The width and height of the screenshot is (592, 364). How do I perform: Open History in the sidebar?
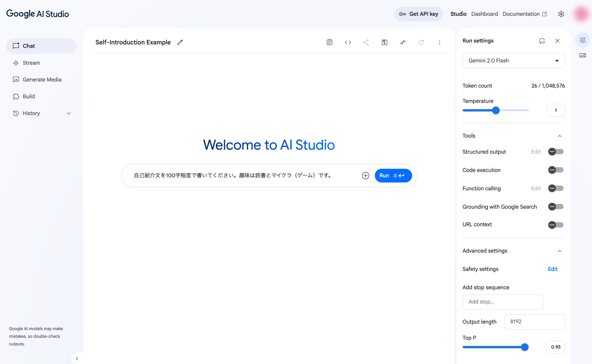pos(41,113)
